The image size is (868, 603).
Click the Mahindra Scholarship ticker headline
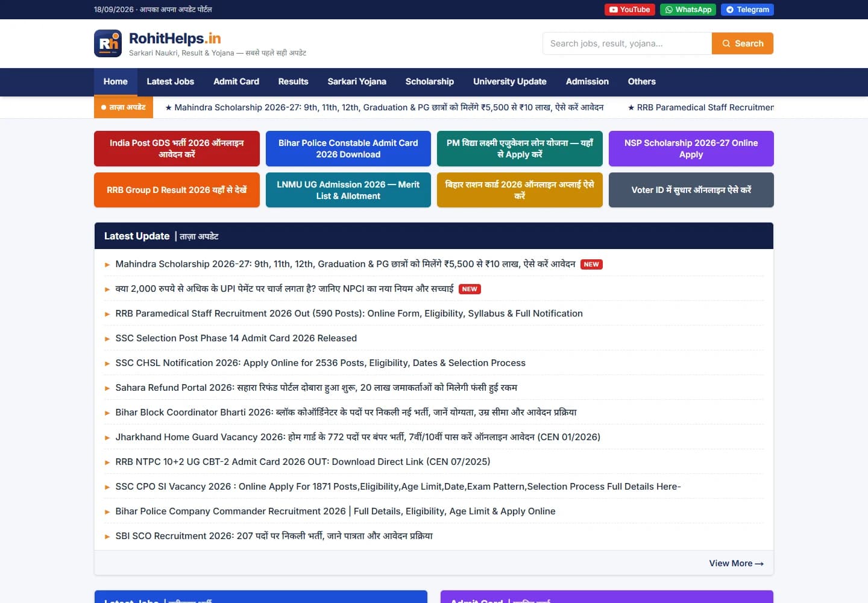[385, 107]
